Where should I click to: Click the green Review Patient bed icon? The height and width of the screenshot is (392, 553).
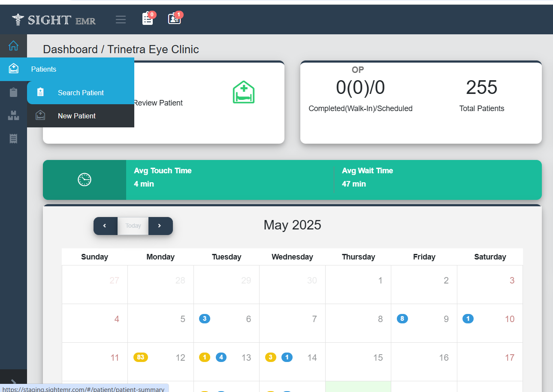pos(244,92)
